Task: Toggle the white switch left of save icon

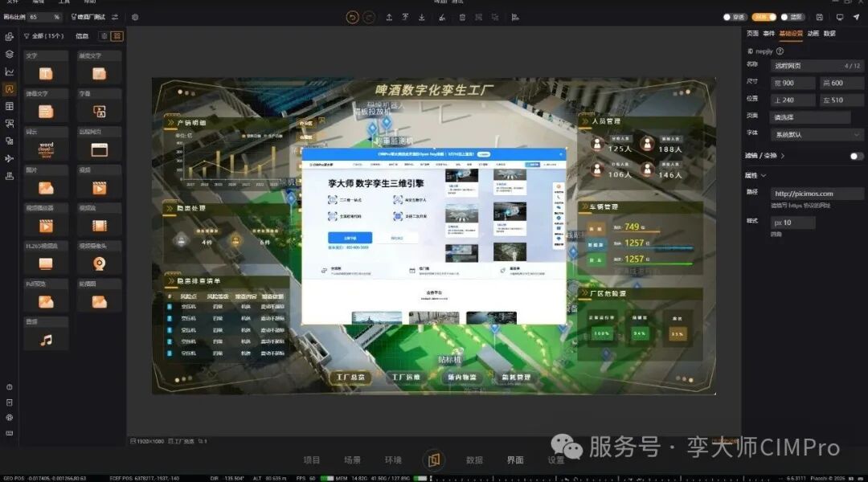Action: [x=795, y=17]
